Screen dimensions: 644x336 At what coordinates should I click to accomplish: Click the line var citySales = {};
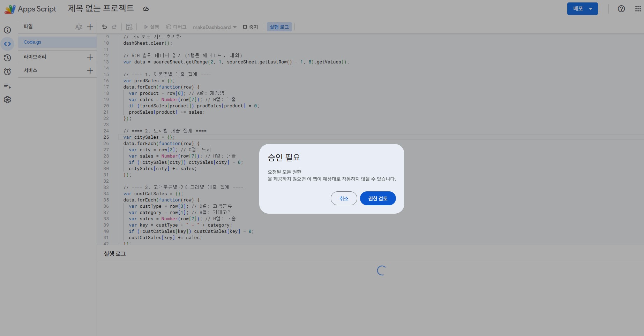149,137
